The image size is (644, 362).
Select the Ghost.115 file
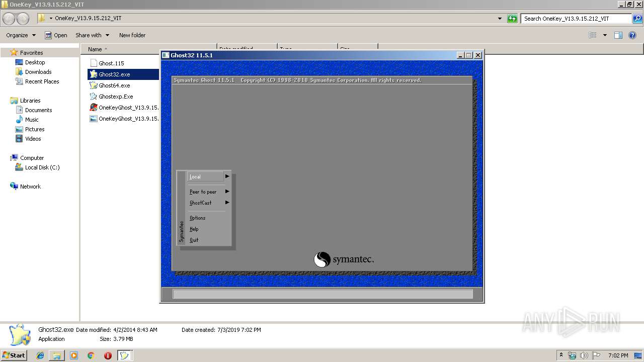coord(107,63)
